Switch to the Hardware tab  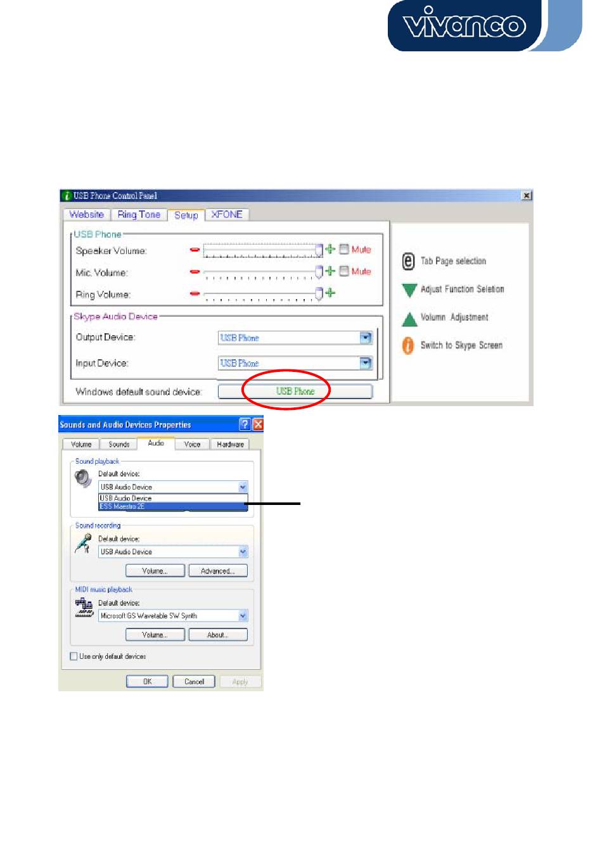[x=230, y=444]
